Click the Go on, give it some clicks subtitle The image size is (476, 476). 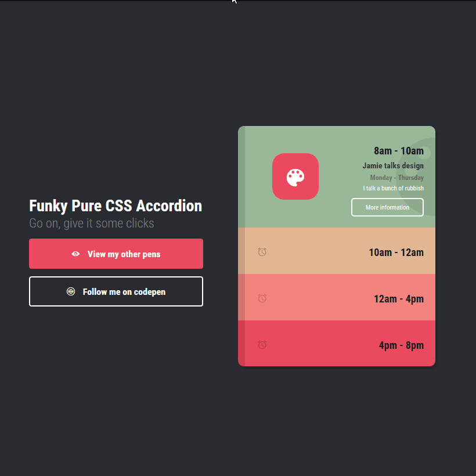pyautogui.click(x=92, y=223)
